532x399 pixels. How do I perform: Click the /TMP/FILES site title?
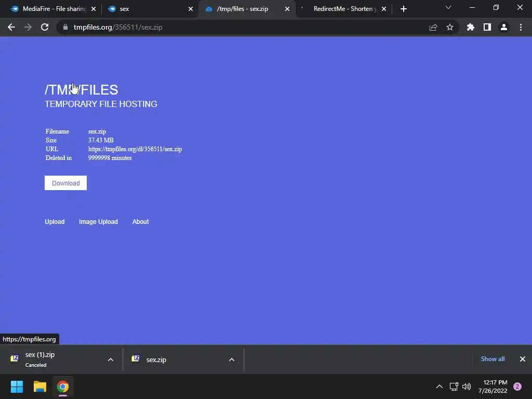point(82,90)
